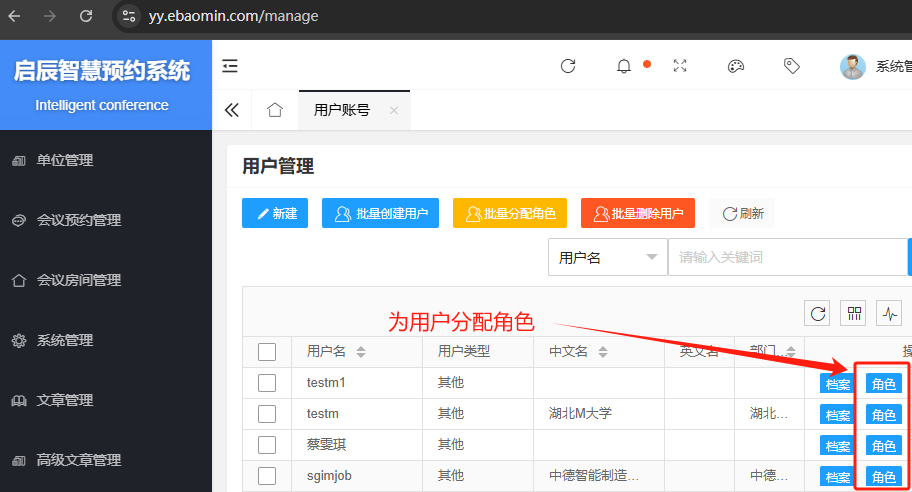The image size is (912, 492).
Task: Check the box for user testm1
Action: coord(267,383)
